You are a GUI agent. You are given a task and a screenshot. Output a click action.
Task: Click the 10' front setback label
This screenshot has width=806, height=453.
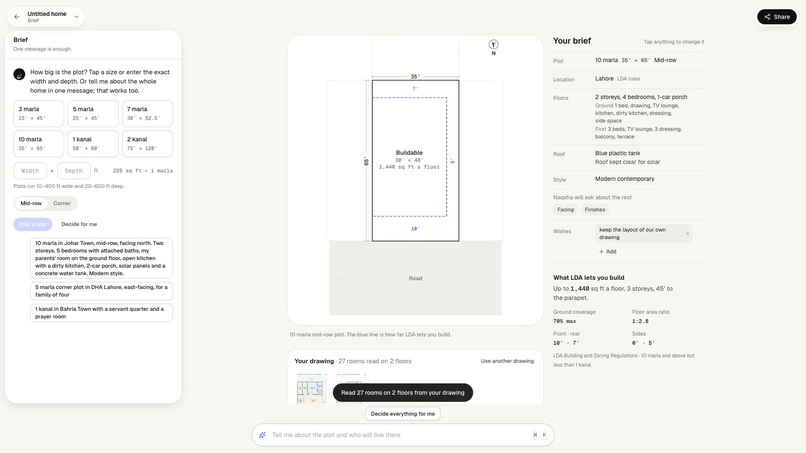pyautogui.click(x=415, y=229)
